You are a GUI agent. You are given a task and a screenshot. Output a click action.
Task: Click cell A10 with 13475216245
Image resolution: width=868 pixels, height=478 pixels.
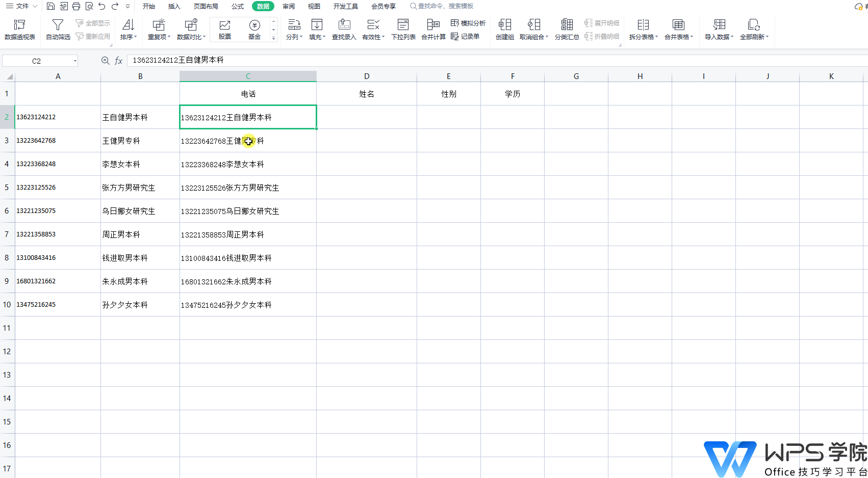pos(58,305)
